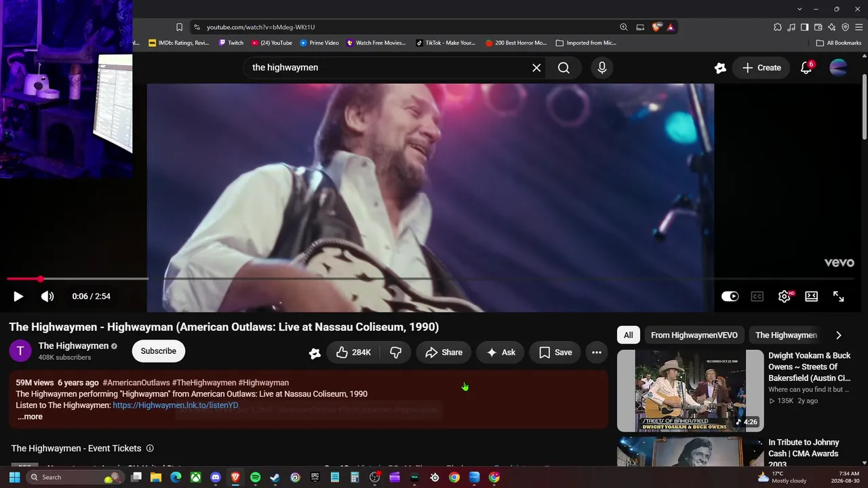Switch to theater mode view
868x488 pixels.
point(811,296)
